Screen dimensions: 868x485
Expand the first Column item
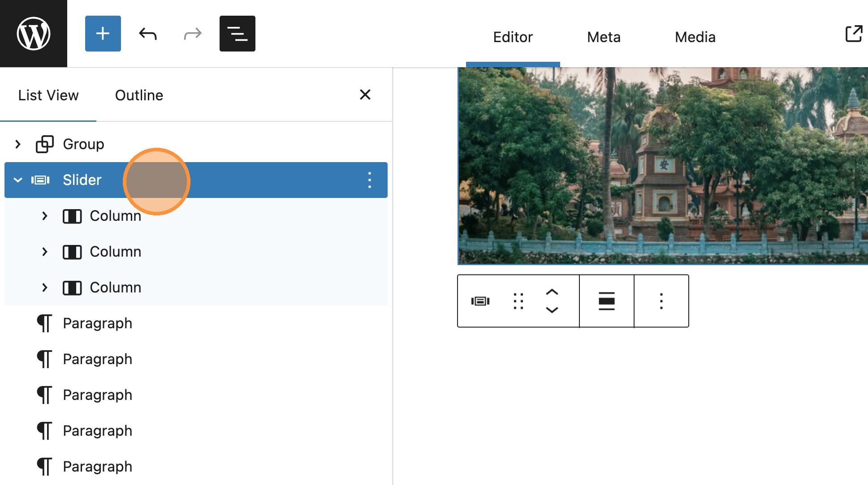[x=44, y=216]
